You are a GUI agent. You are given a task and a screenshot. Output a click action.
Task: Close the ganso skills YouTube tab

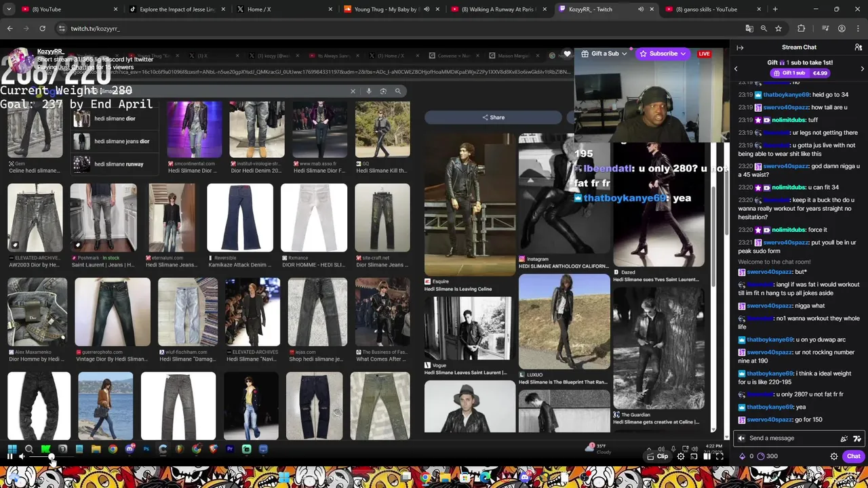[x=759, y=9]
